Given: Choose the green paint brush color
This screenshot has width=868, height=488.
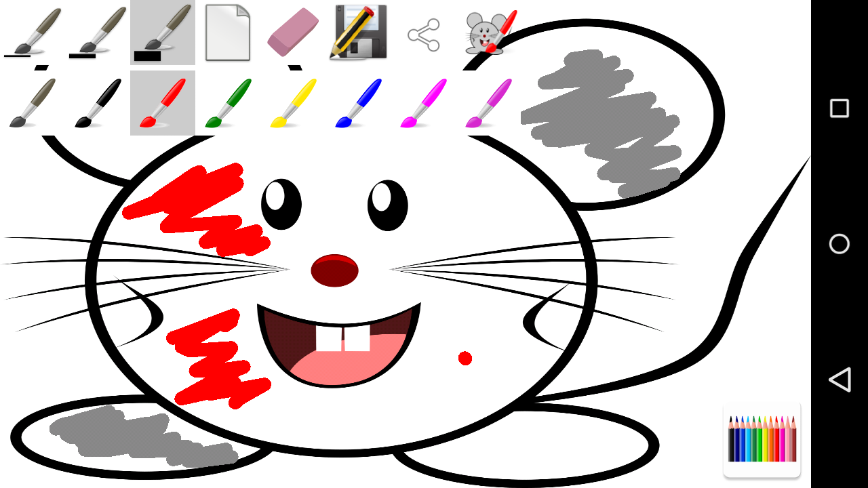Looking at the screenshot, I should point(228,103).
